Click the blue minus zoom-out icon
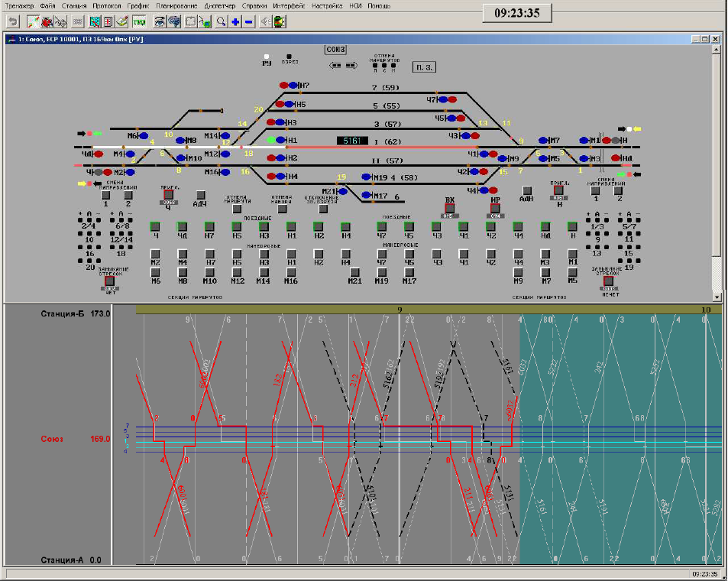This screenshot has height=581, width=728. [249, 21]
